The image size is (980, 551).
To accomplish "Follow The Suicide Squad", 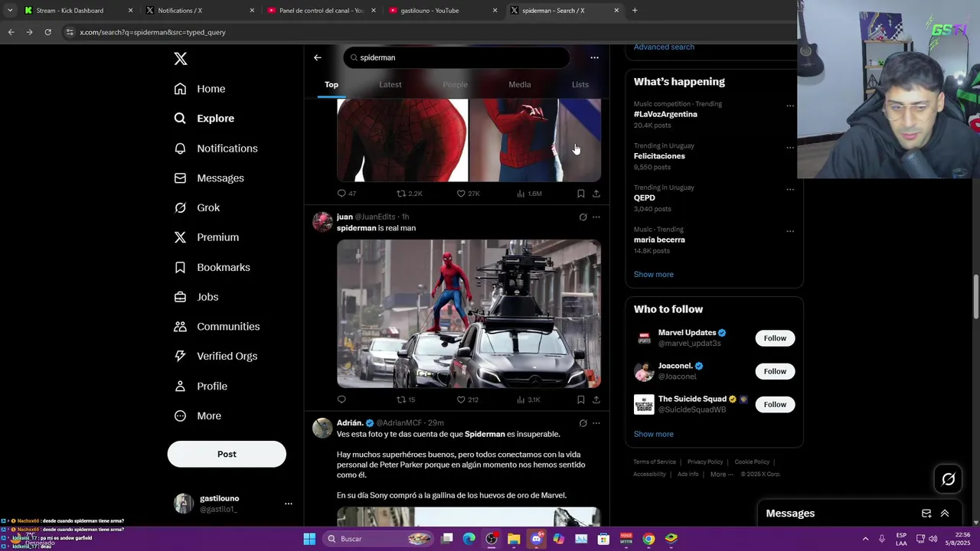I will [775, 404].
